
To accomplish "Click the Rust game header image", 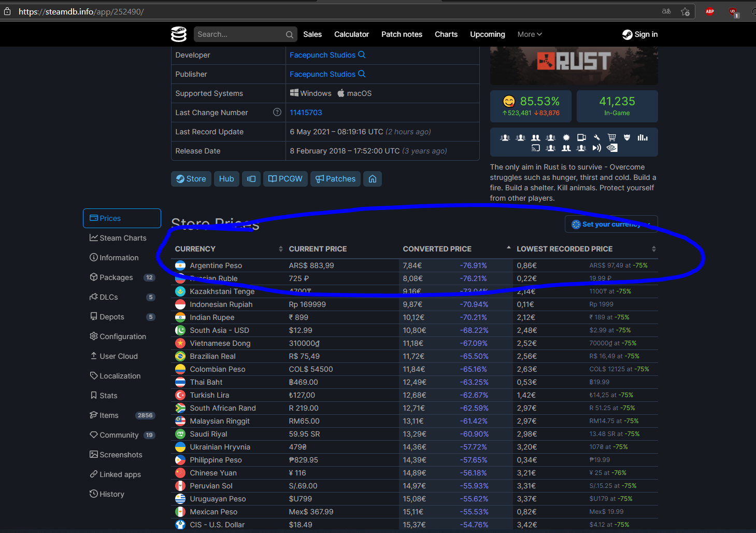I will (x=574, y=66).
